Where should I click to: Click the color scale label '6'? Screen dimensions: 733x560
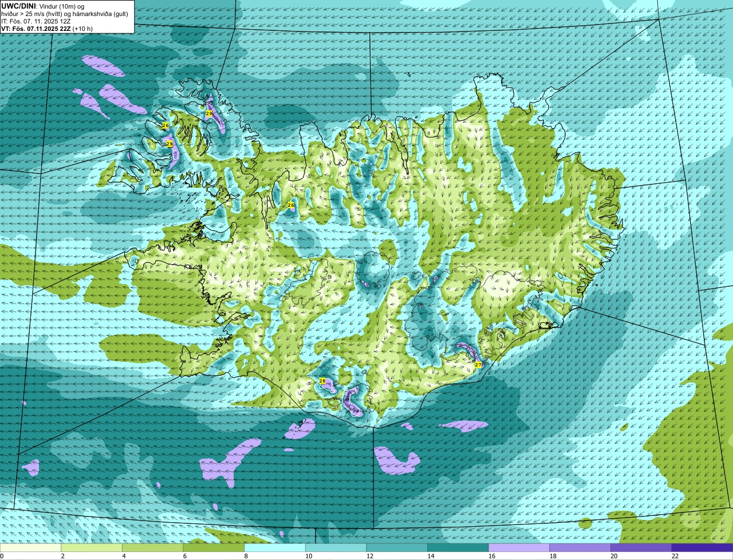(x=185, y=556)
